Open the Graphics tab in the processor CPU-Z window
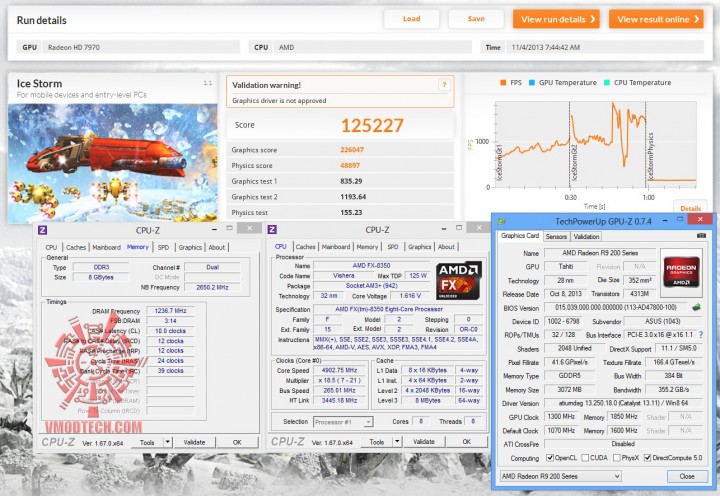 point(420,247)
